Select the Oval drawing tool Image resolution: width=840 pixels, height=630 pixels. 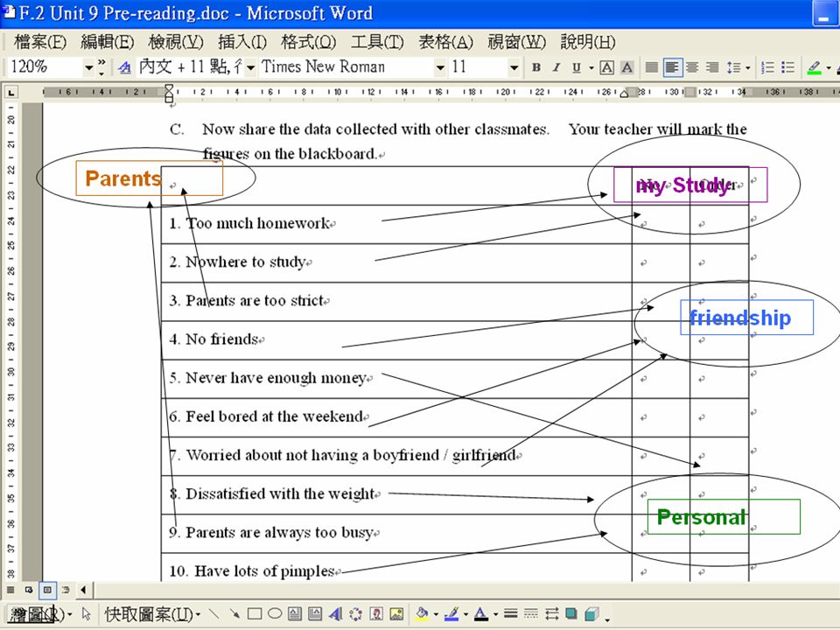(275, 614)
